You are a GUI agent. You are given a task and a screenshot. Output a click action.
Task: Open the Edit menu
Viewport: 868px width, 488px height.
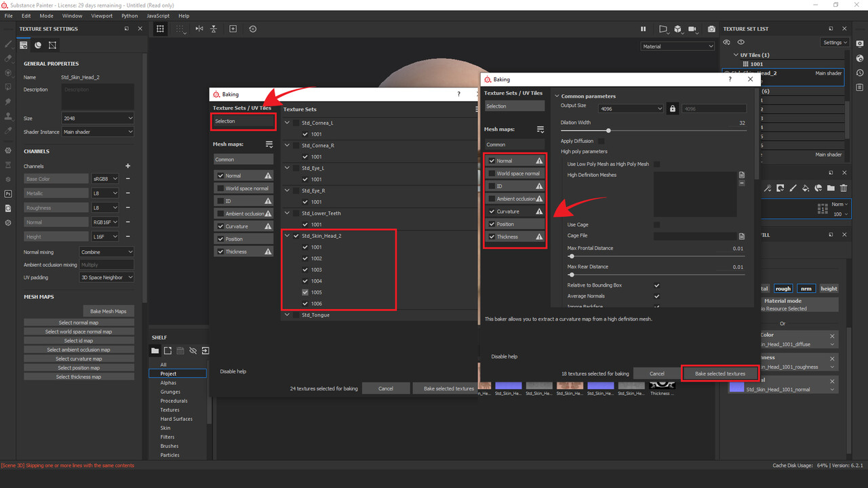point(26,16)
